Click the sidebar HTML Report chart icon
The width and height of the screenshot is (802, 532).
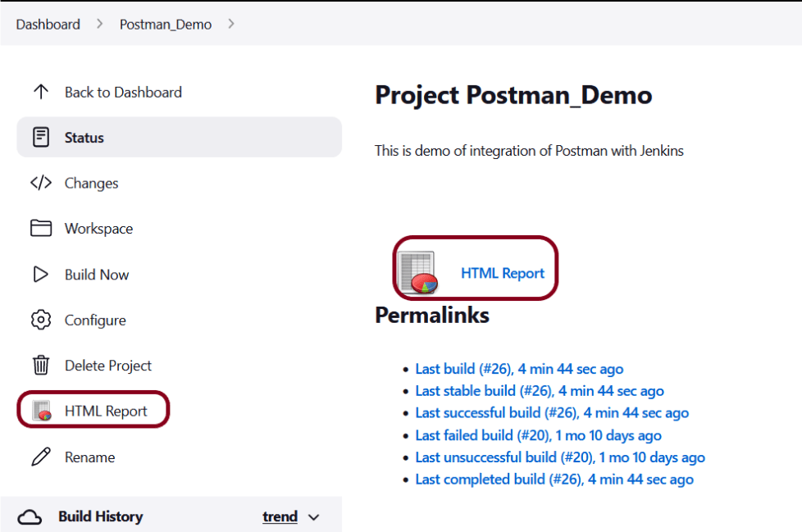tap(42, 412)
